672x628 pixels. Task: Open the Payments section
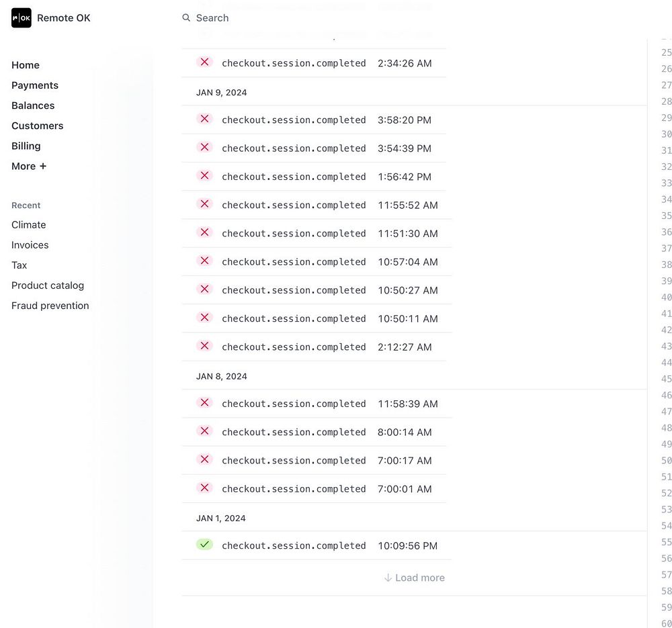[x=35, y=85]
